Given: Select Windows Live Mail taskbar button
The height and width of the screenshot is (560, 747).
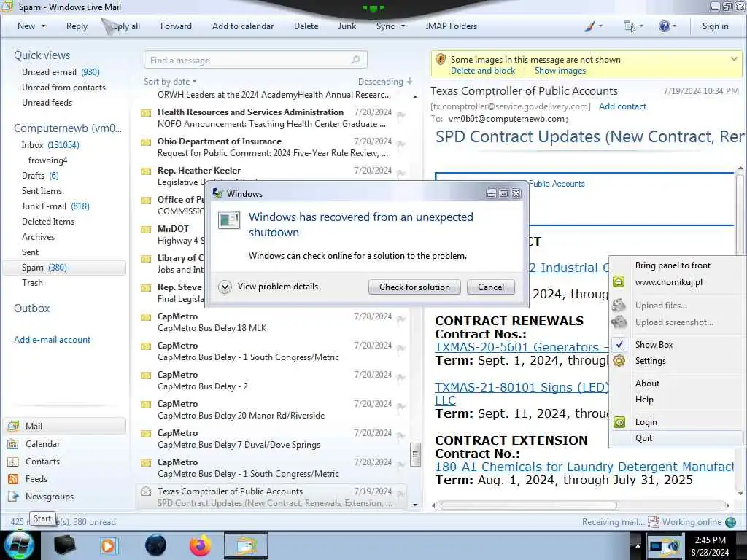Looking at the screenshot, I should [x=246, y=545].
